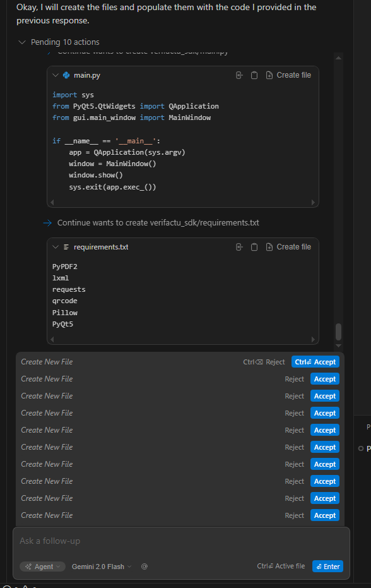This screenshot has width=371, height=588.
Task: Copy the requirements.txt code block
Action: pyautogui.click(x=254, y=246)
